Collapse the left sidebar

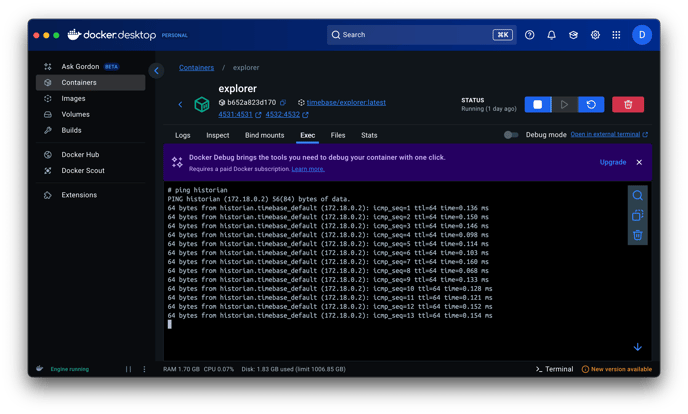click(156, 70)
